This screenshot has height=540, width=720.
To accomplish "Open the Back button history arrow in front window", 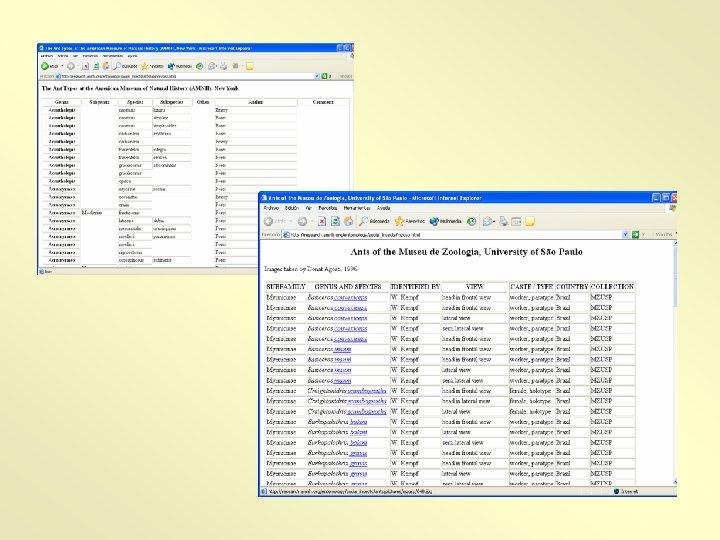I will [x=292, y=221].
